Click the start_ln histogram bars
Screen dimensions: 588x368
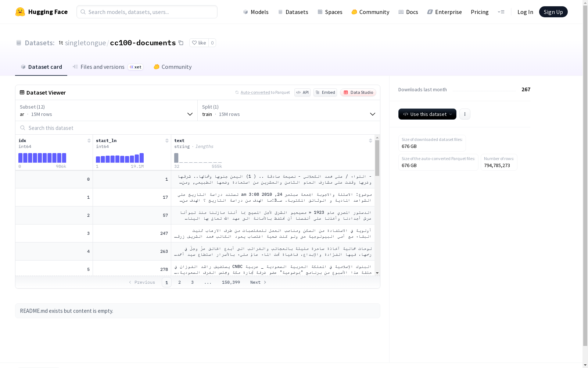pyautogui.click(x=120, y=158)
